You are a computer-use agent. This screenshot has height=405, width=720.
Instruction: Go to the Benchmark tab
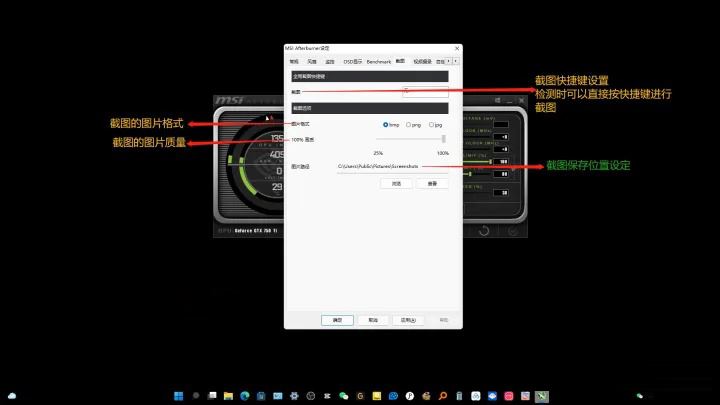tap(379, 62)
